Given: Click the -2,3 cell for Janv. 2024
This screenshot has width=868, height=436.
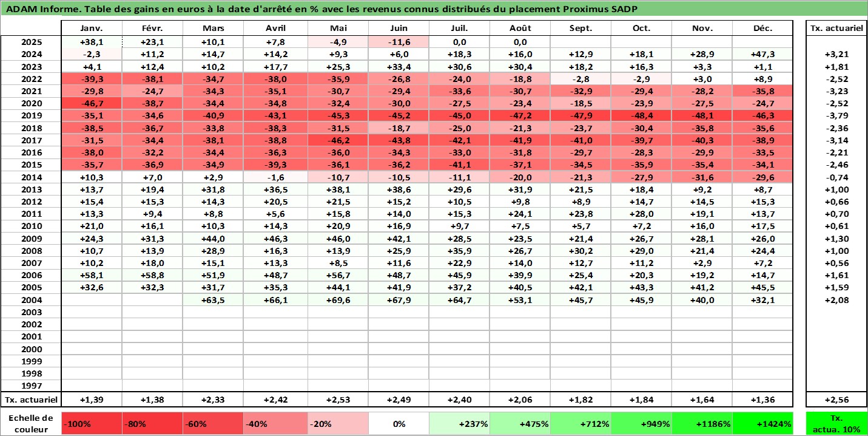Looking at the screenshot, I should point(92,55).
